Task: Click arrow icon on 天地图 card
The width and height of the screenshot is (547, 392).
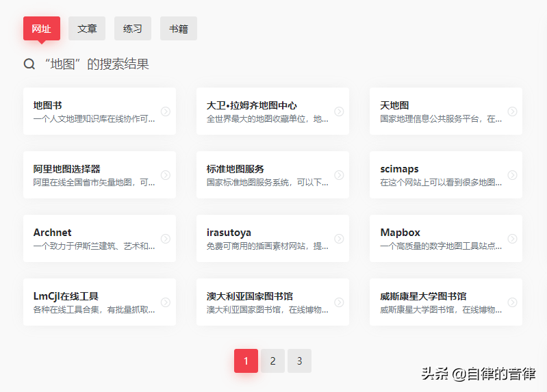Action: tap(513, 112)
